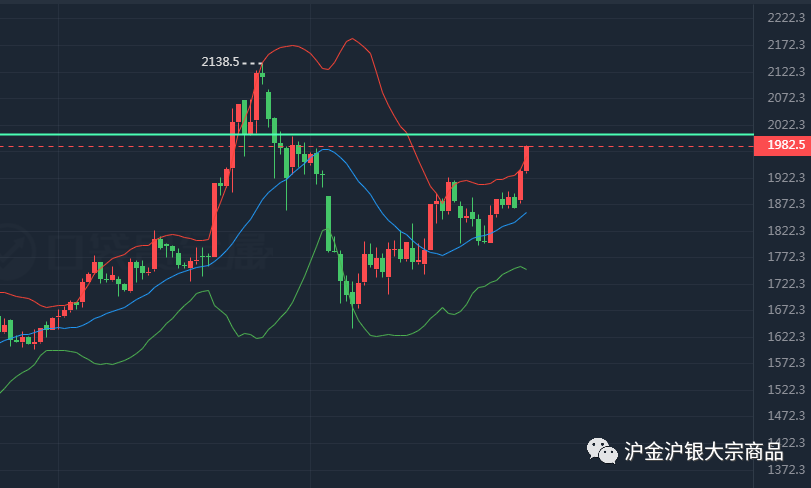The height and width of the screenshot is (488, 811).
Task: Click the 2022.3 price axis label
Action: (786, 125)
